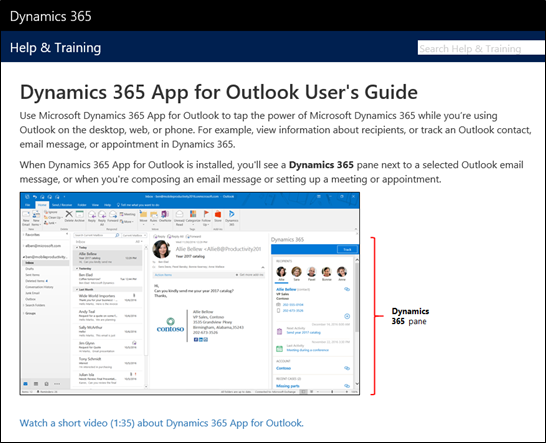The width and height of the screenshot is (546, 443).
Task: Open the Current Mailbox dropdown in Outlook search
Action: tap(134, 235)
